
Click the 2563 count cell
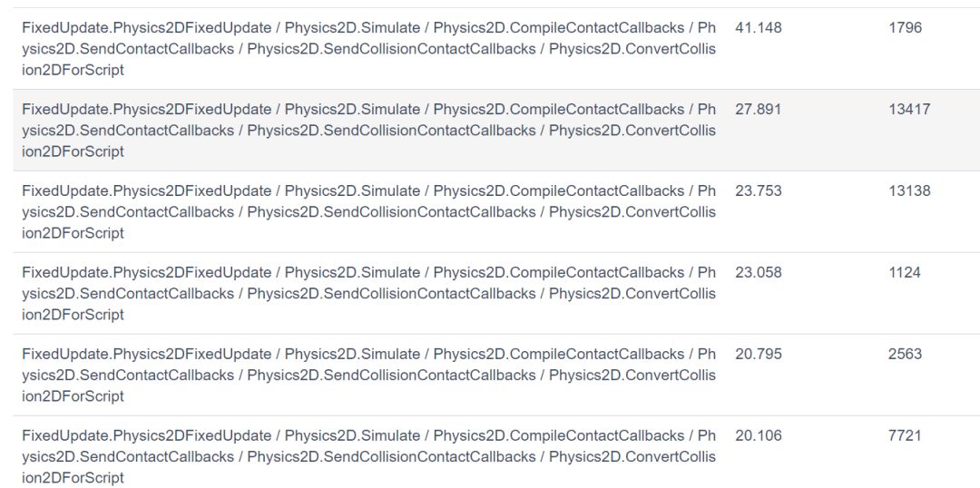pyautogui.click(x=905, y=354)
